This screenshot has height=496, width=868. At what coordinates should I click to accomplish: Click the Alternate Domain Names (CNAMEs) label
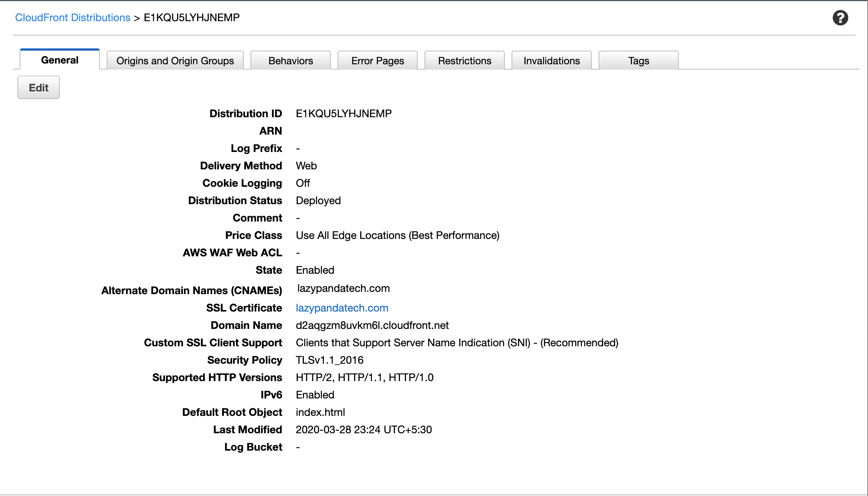(x=192, y=290)
